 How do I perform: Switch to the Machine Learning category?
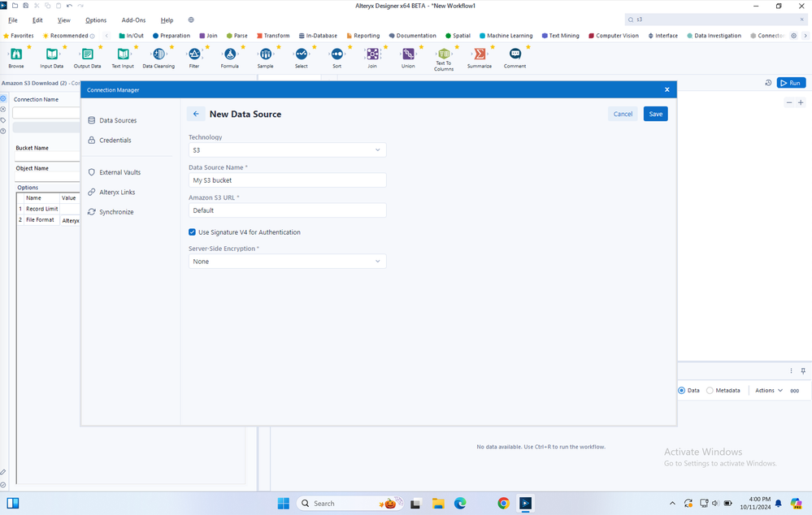pos(506,36)
